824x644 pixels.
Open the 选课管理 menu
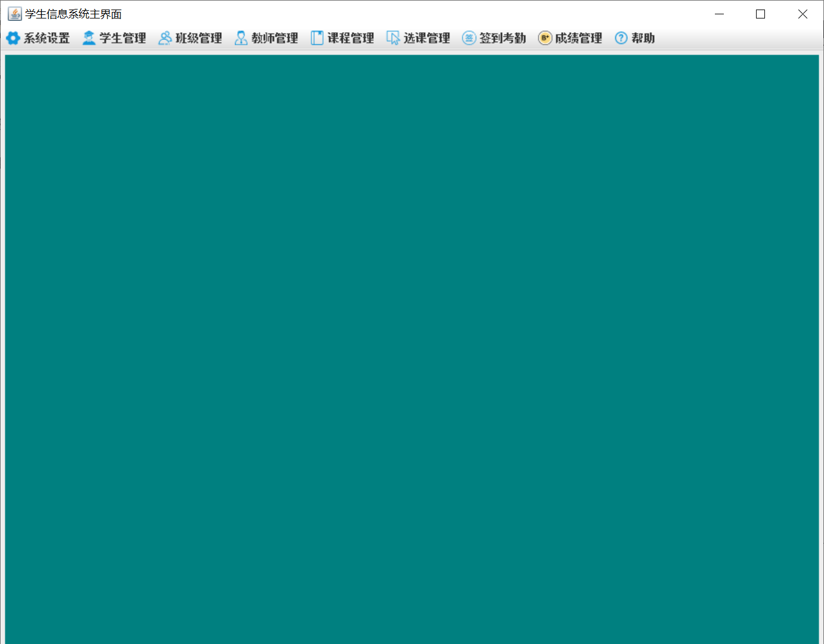click(x=419, y=38)
